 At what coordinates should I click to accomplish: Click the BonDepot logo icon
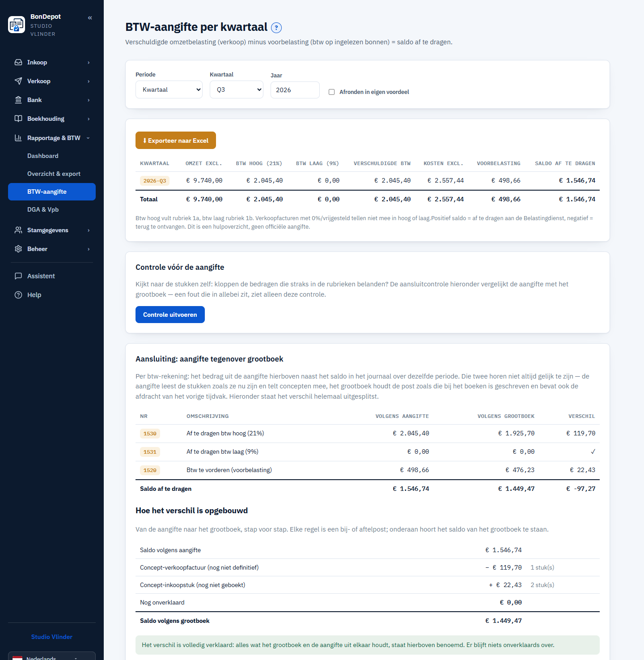coord(17,25)
